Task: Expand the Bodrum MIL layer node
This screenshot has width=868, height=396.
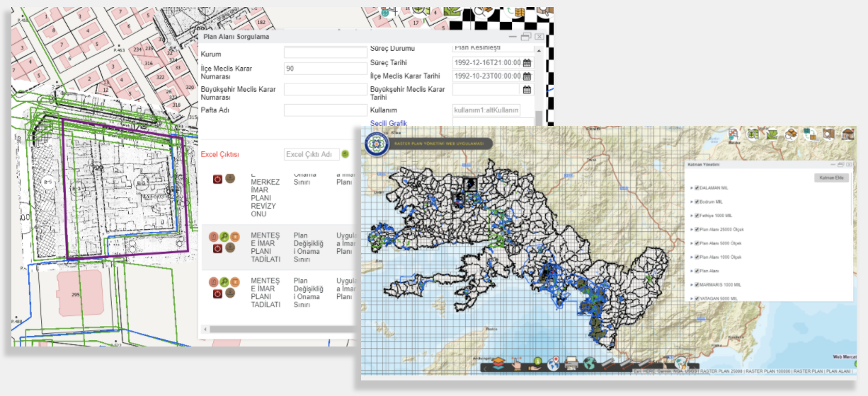Action: [x=692, y=202]
